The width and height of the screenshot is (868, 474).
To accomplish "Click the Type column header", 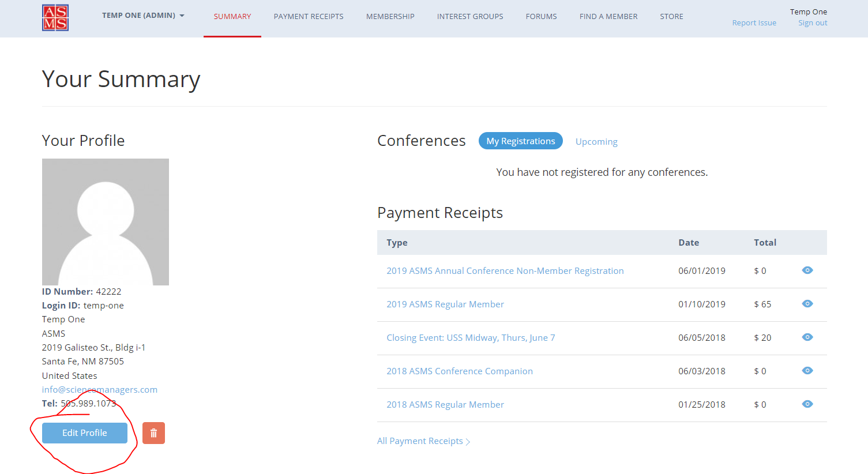I will pos(397,243).
